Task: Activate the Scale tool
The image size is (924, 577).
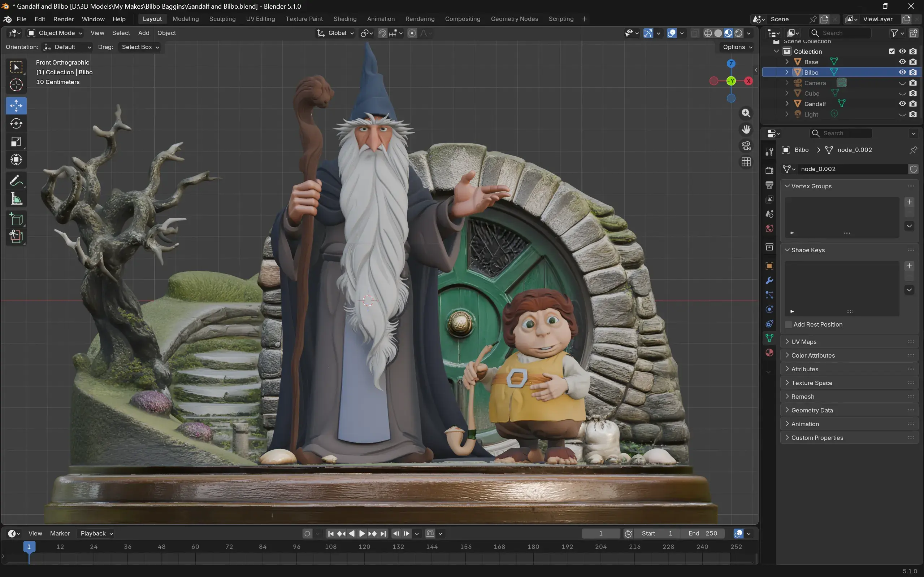Action: pyautogui.click(x=16, y=141)
